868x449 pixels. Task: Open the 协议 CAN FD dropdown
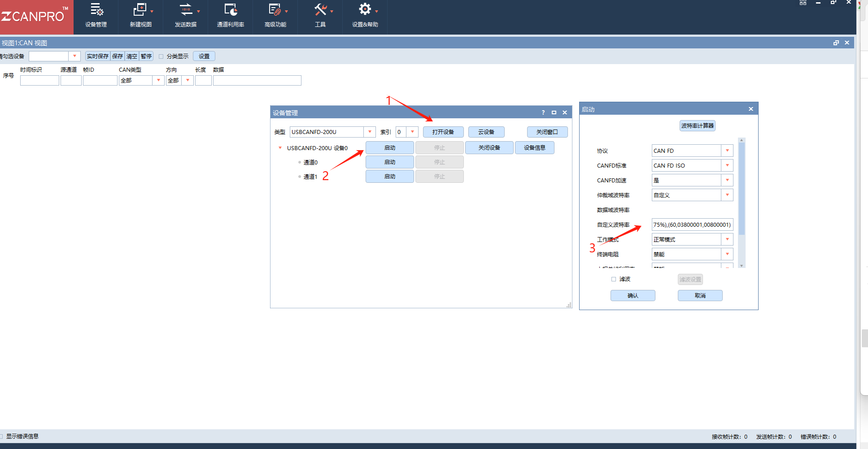point(727,151)
